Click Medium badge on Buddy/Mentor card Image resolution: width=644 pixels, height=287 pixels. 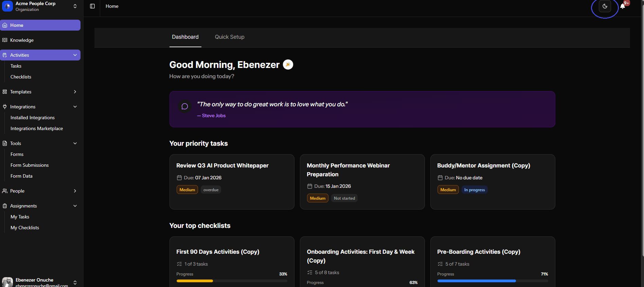click(448, 190)
